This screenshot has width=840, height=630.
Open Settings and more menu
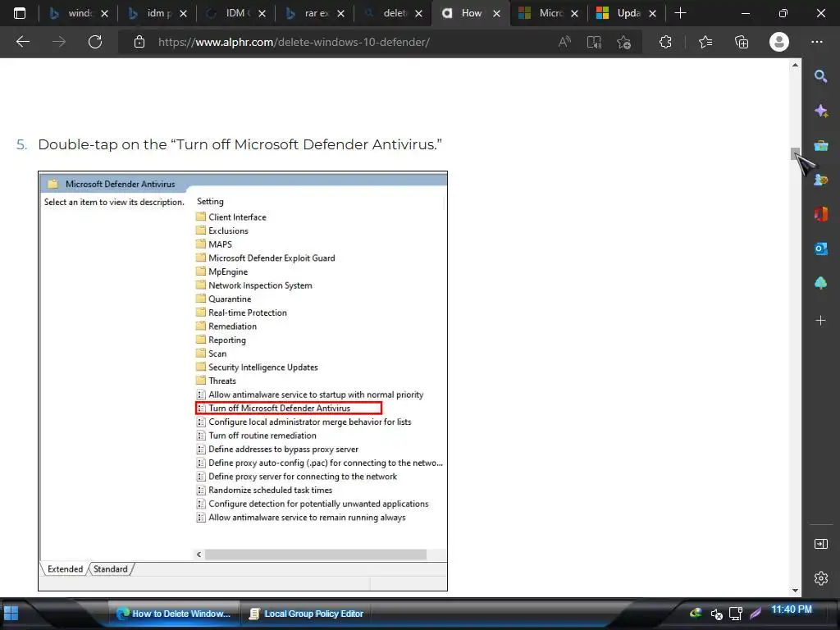point(816,42)
